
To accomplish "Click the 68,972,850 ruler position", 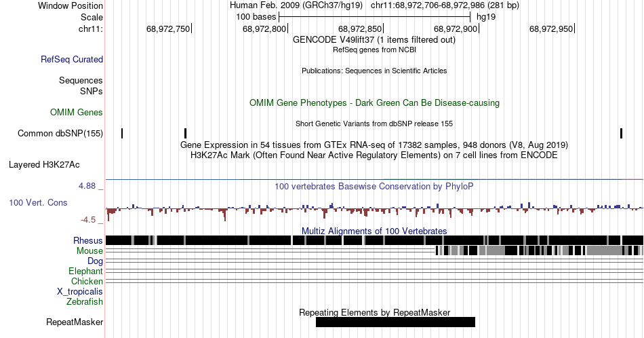I will click(360, 29).
